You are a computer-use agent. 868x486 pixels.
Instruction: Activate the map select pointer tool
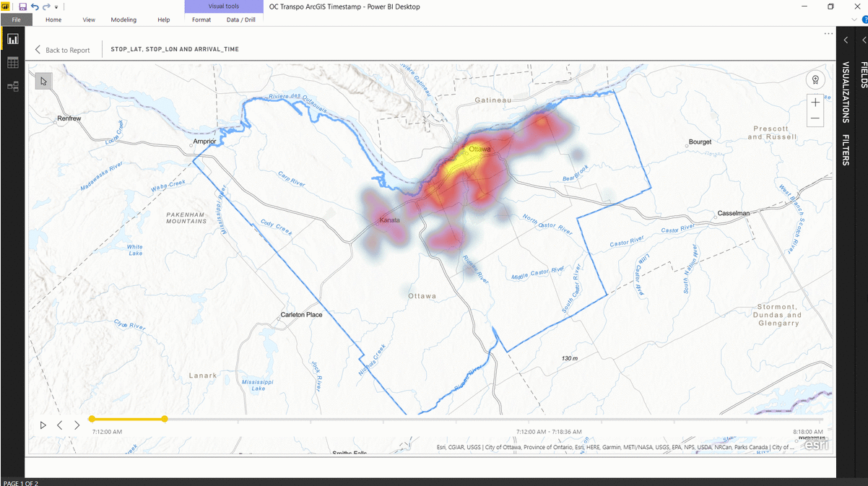[x=43, y=81]
